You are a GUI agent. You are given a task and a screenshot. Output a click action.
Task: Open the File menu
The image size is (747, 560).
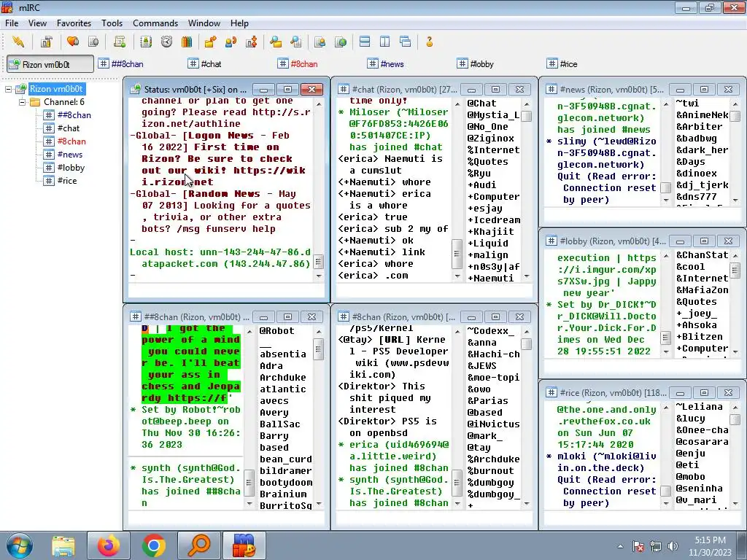12,23
